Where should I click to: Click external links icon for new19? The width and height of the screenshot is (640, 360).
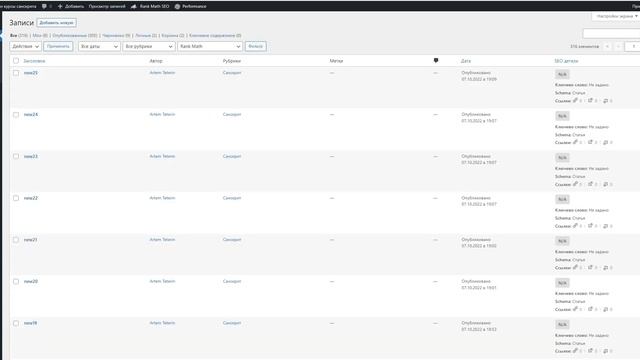(x=590, y=351)
